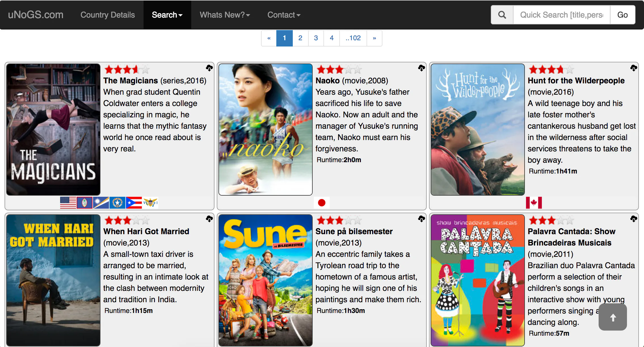
Task: Click the Northern Mariana Islands flag
Action: click(x=117, y=203)
